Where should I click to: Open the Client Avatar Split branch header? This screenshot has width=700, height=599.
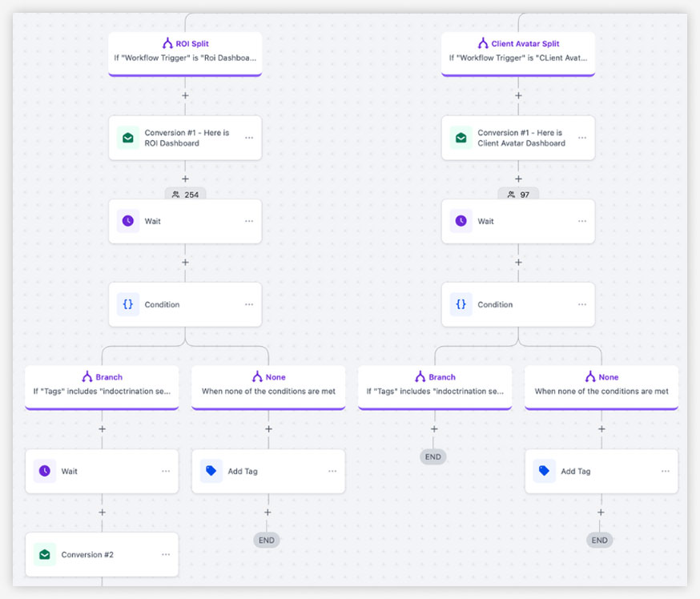pyautogui.click(x=518, y=51)
